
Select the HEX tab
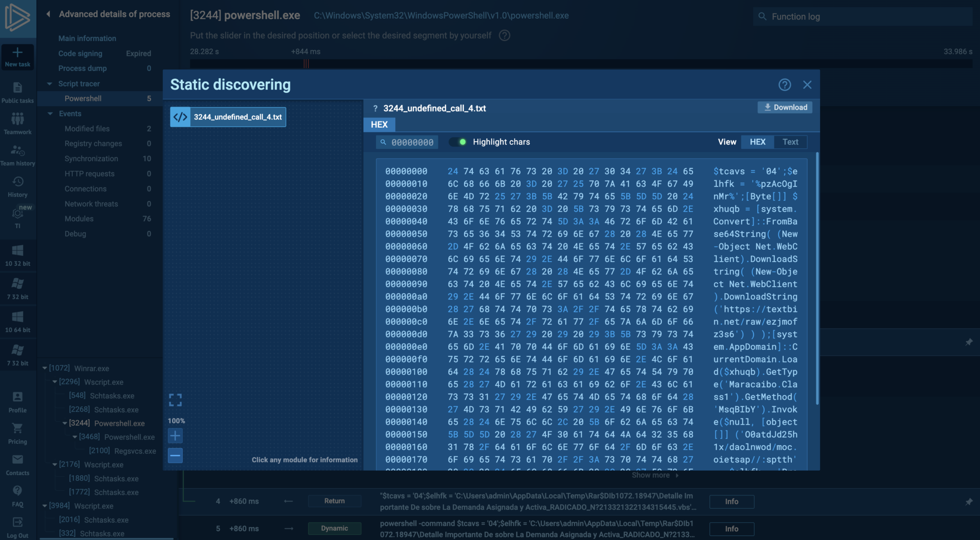point(379,125)
